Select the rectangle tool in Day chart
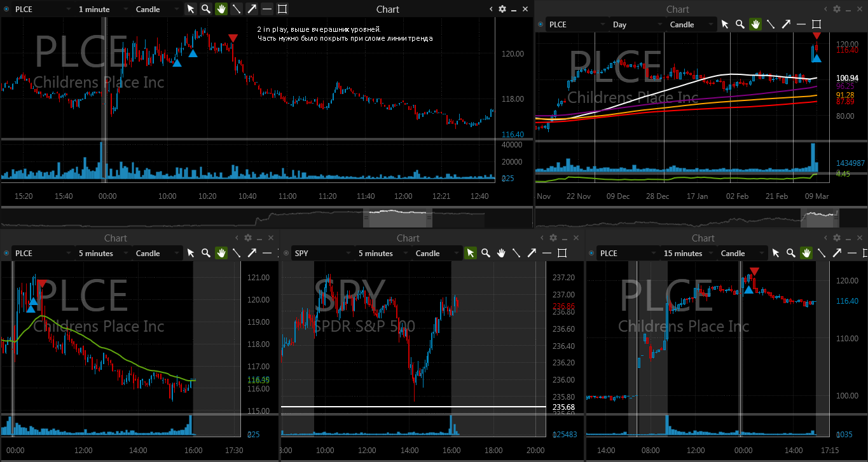Screen dimensions: 868x462 pos(816,24)
